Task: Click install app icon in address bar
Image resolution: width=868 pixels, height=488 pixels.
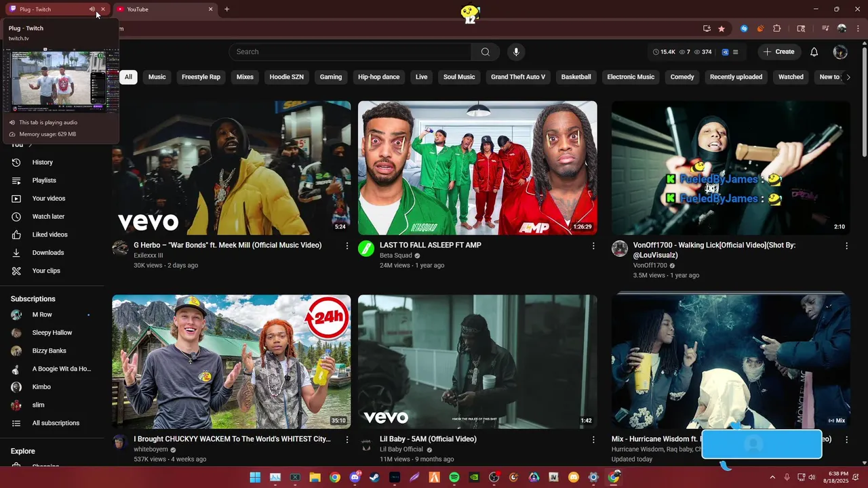Action: (707, 28)
